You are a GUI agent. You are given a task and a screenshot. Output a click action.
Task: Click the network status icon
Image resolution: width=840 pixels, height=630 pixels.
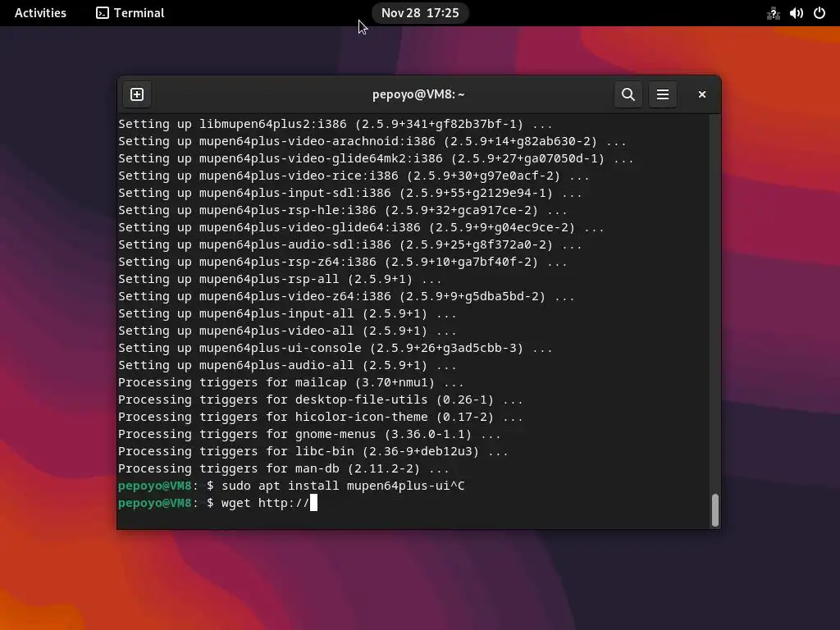coord(773,13)
